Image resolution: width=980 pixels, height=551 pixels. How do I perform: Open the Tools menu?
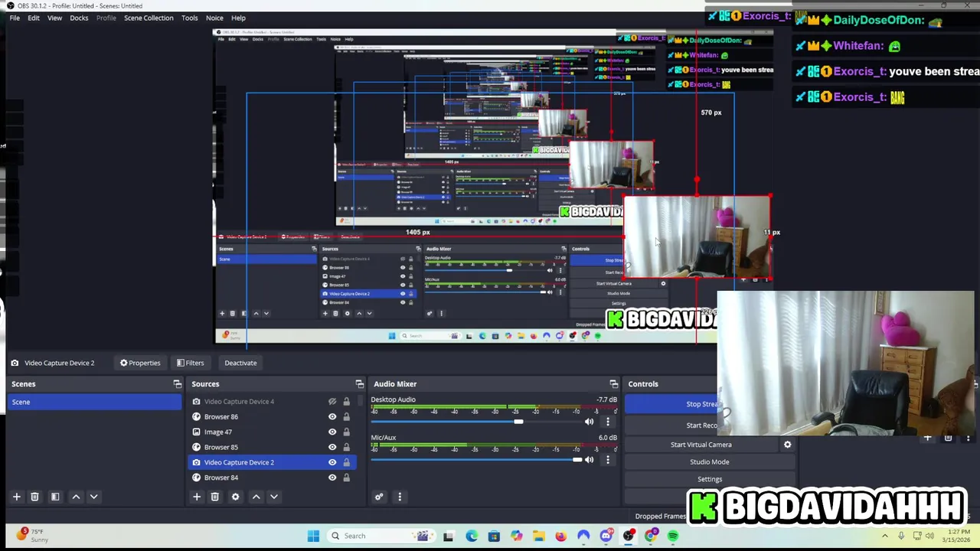[190, 18]
